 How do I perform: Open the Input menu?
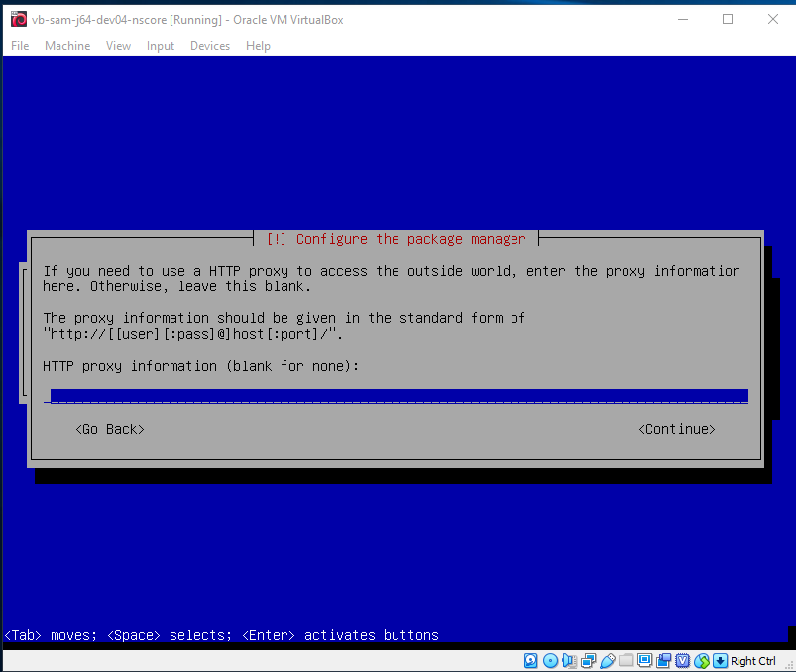tap(161, 46)
